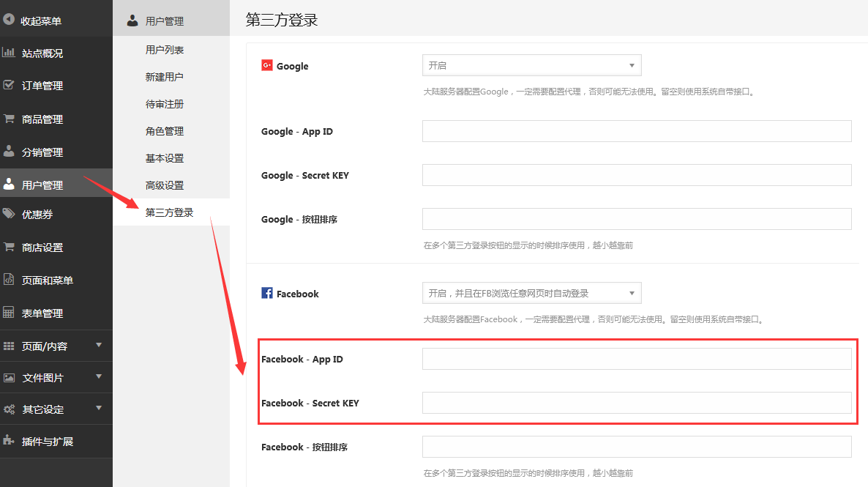This screenshot has height=487, width=868.
Task: Open the Google status dropdown
Action: pyautogui.click(x=531, y=65)
